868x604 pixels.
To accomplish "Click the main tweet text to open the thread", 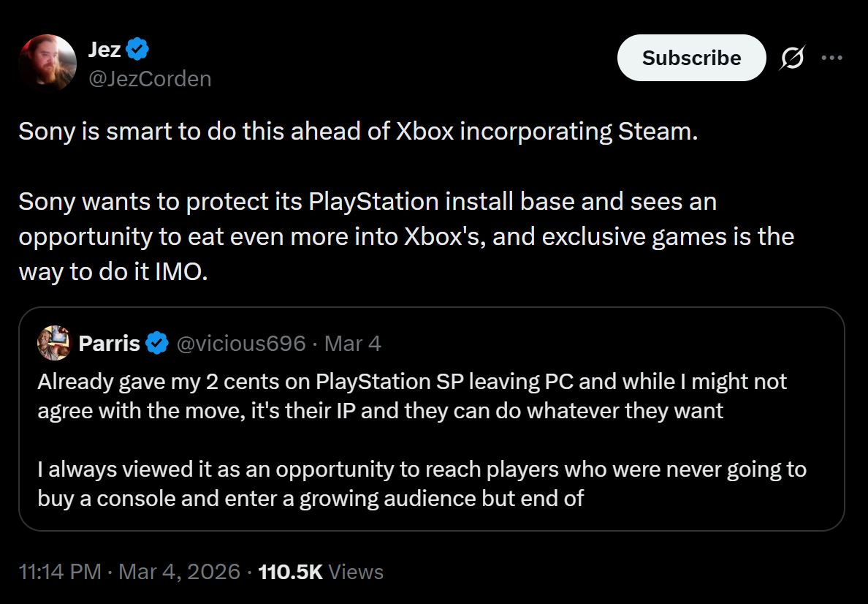I will (365, 201).
